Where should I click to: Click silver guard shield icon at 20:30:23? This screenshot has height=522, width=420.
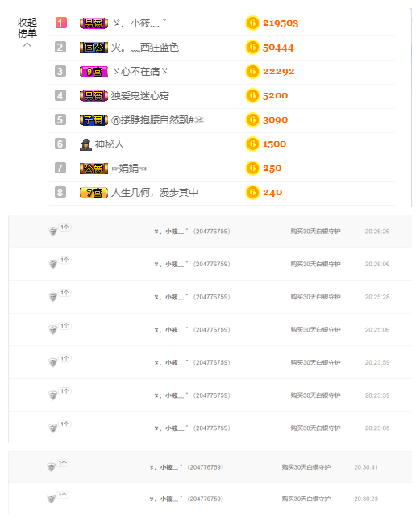[51, 499]
